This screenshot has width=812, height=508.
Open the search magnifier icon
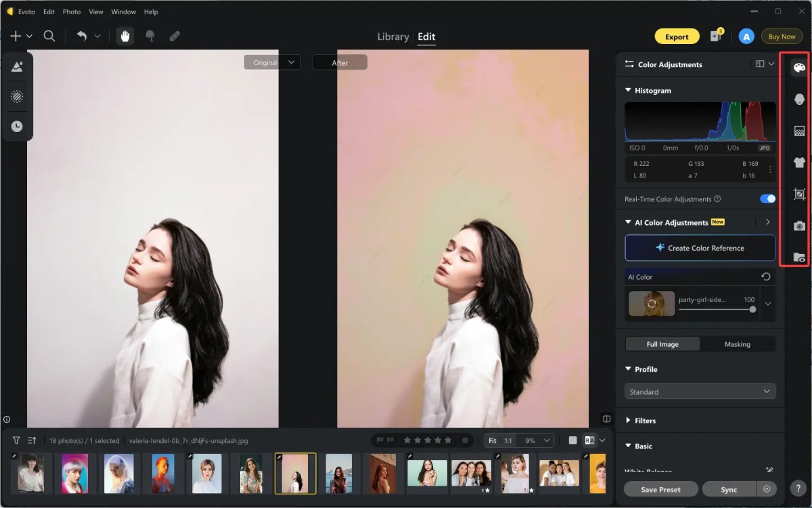(x=49, y=36)
